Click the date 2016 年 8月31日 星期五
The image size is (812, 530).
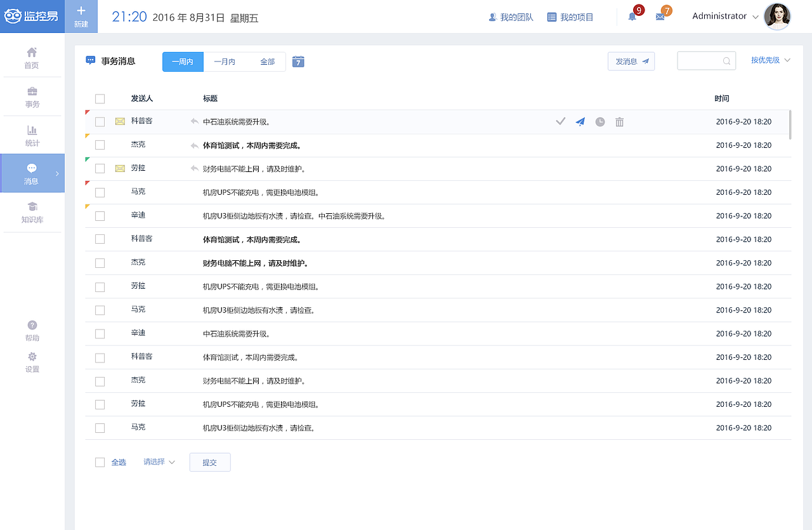point(206,18)
